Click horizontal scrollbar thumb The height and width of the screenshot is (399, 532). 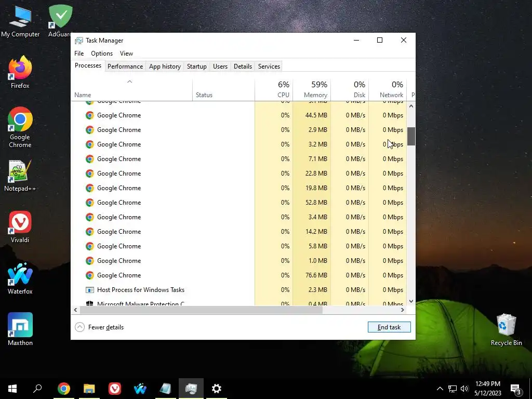click(x=201, y=310)
